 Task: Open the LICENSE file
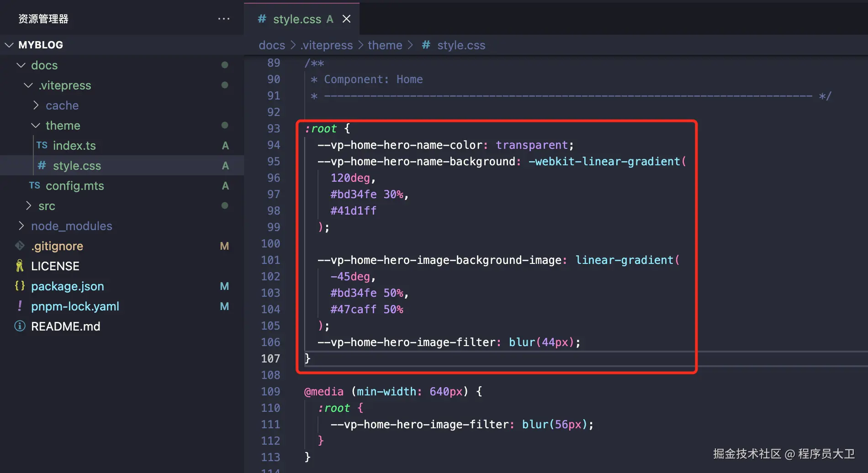(x=55, y=266)
